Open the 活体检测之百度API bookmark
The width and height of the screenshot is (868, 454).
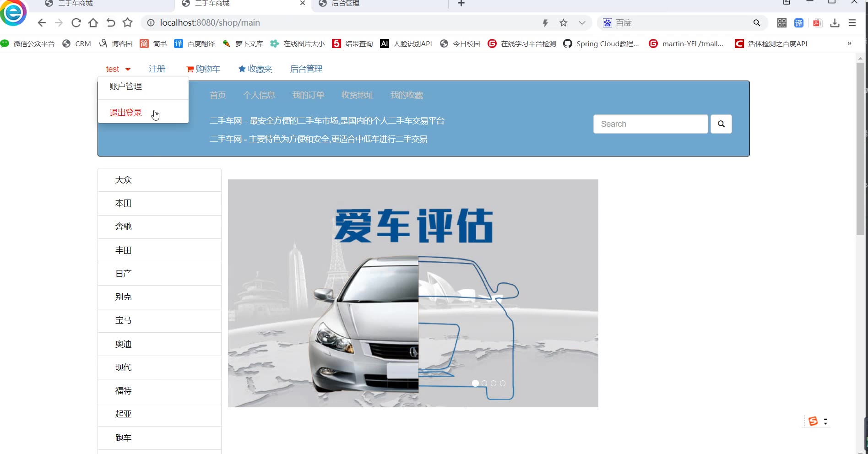pos(771,43)
